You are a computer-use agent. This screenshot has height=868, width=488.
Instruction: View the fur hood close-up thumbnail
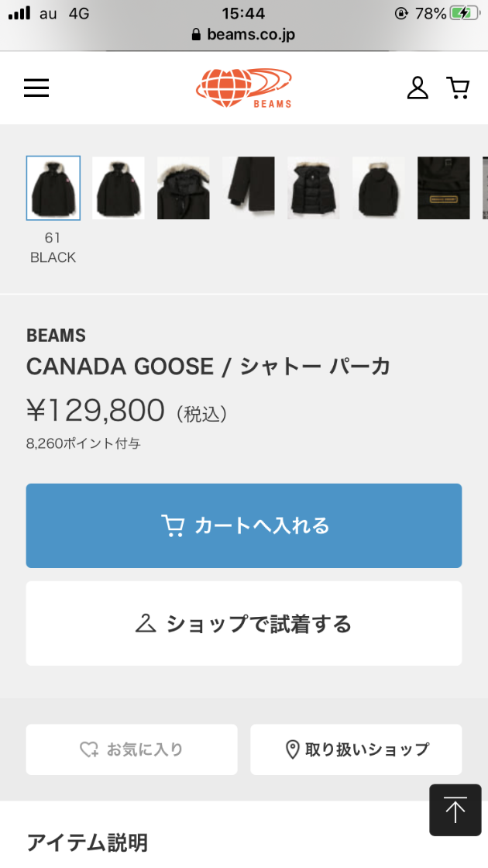[x=183, y=188]
